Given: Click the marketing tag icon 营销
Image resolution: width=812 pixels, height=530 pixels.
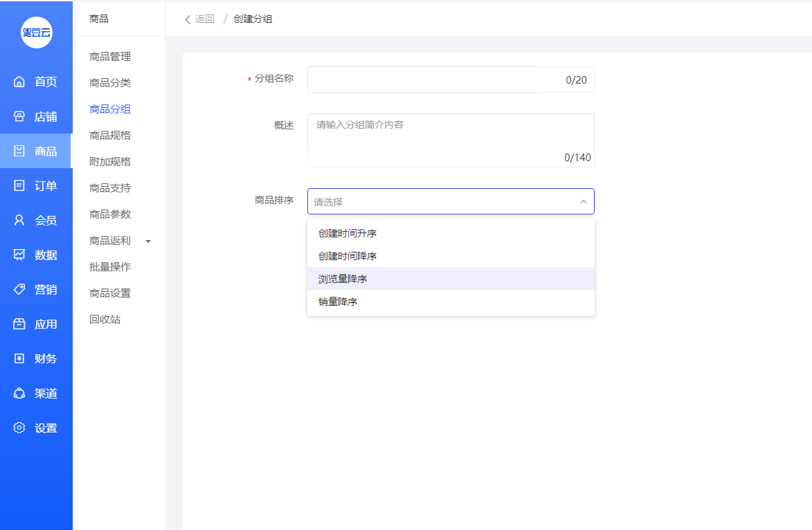Looking at the screenshot, I should (x=19, y=289).
